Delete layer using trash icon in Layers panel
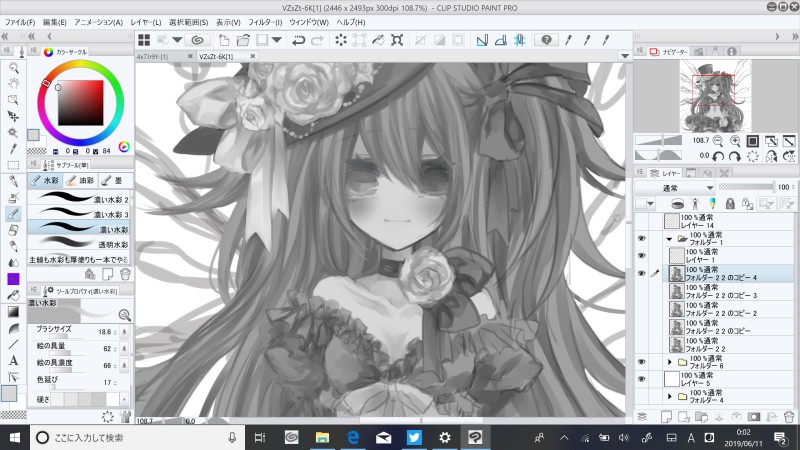This screenshot has width=800, height=450. [x=789, y=417]
